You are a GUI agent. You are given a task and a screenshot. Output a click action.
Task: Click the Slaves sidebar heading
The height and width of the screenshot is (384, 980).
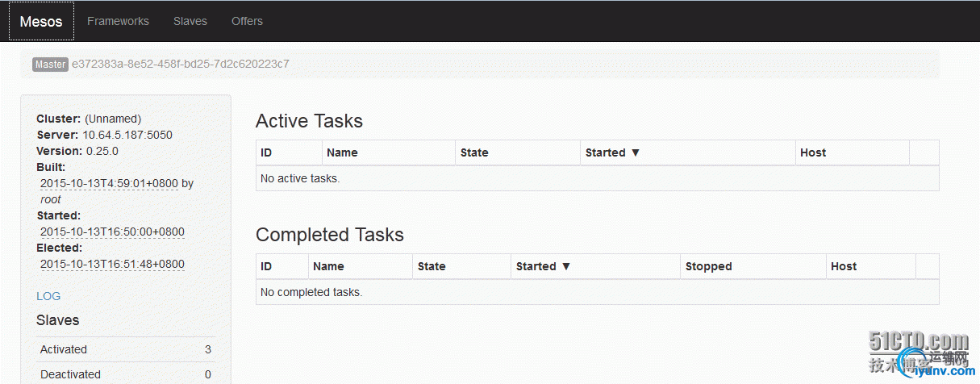(x=58, y=320)
